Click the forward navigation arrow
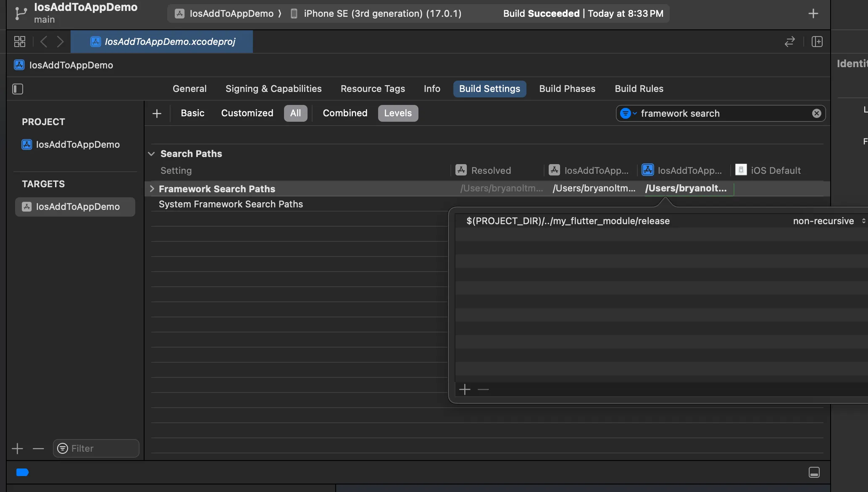The image size is (868, 492). pos(60,41)
